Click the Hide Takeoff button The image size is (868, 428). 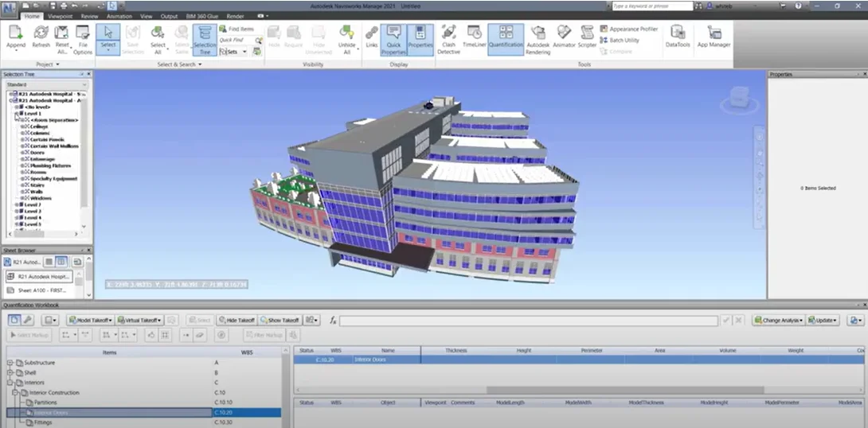coord(237,320)
